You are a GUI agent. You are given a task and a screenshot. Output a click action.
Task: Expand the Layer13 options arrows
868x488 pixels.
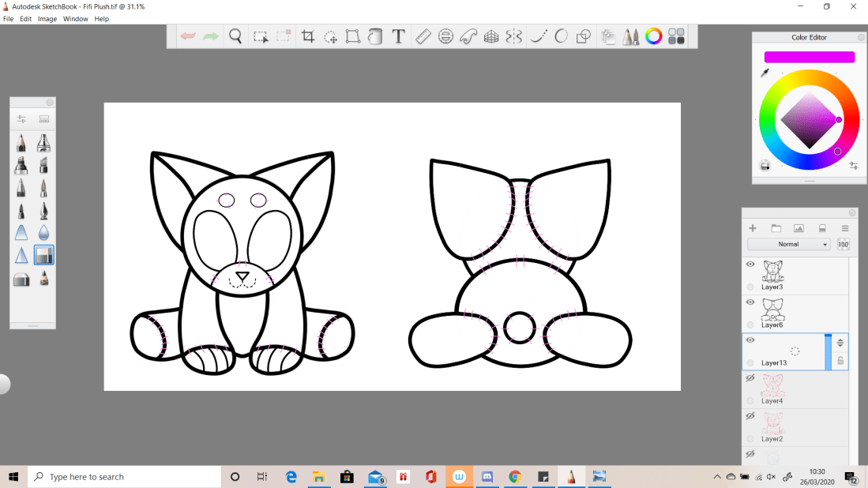pos(840,343)
